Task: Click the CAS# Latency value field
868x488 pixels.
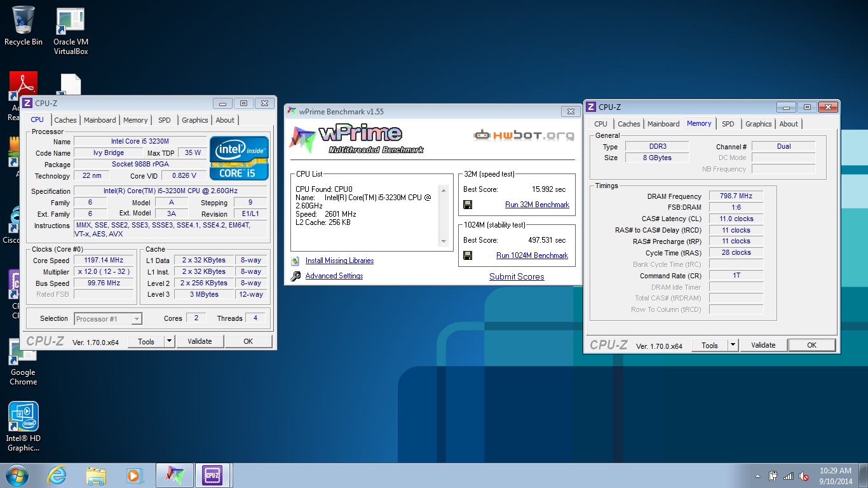Action: pos(736,219)
